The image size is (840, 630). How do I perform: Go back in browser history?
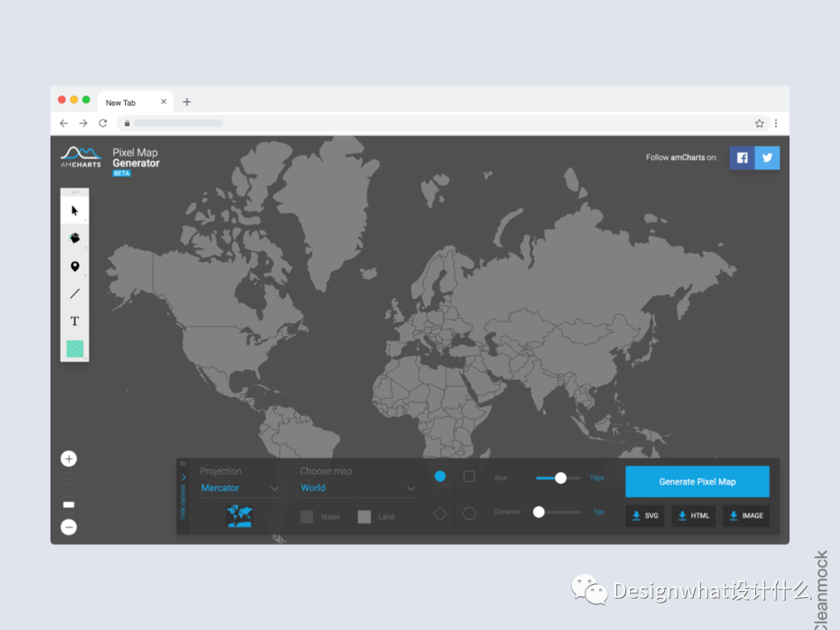coord(64,123)
